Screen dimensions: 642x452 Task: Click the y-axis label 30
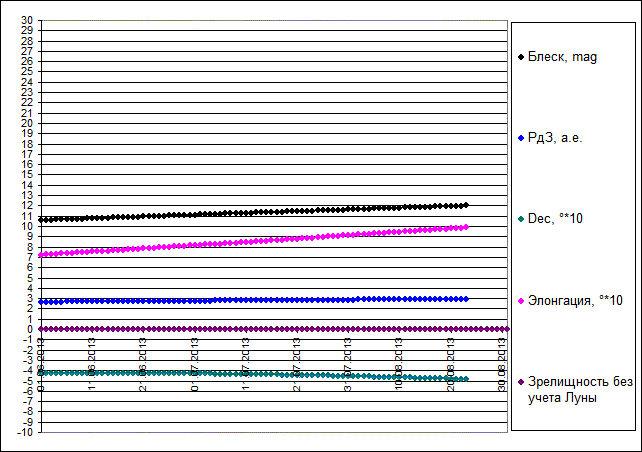[27, 20]
